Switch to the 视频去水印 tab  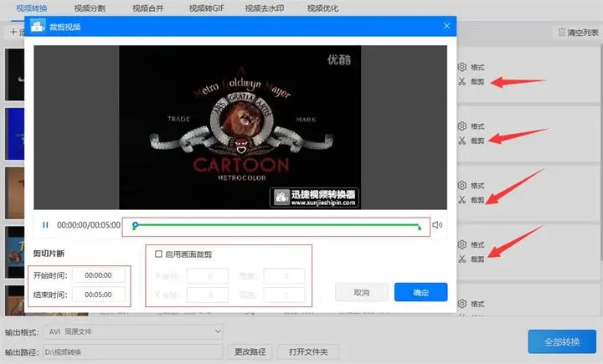click(265, 8)
